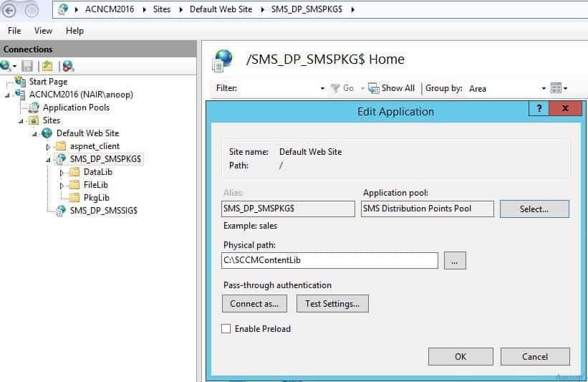Open the View menu
This screenshot has width=588, height=382.
pyautogui.click(x=43, y=31)
